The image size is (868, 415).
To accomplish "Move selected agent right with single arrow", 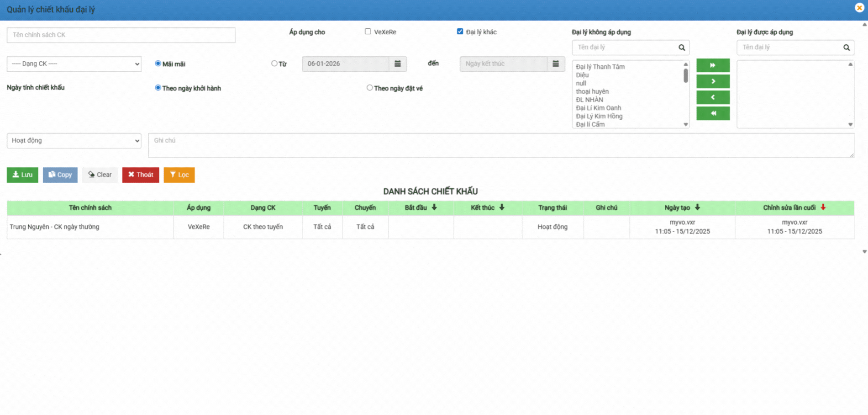I will (712, 81).
